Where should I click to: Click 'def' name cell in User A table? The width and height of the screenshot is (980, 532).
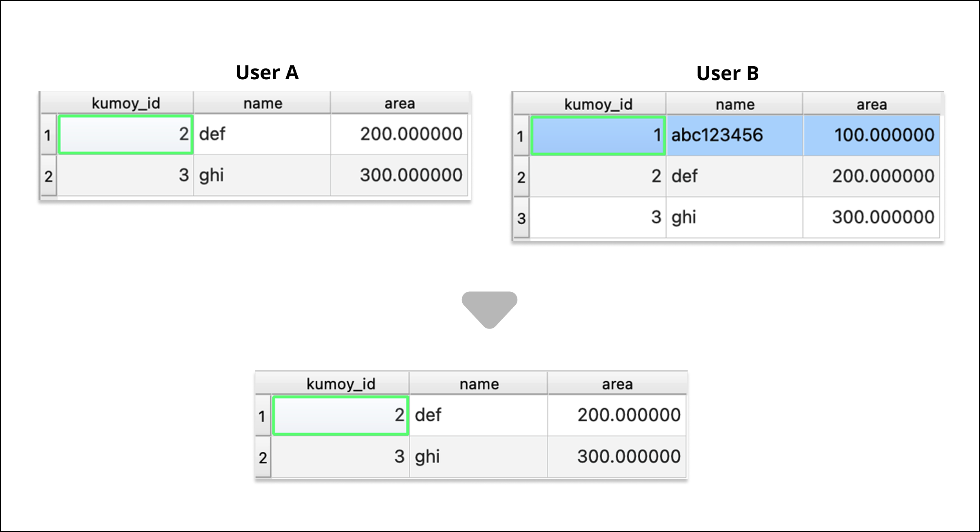click(x=261, y=134)
